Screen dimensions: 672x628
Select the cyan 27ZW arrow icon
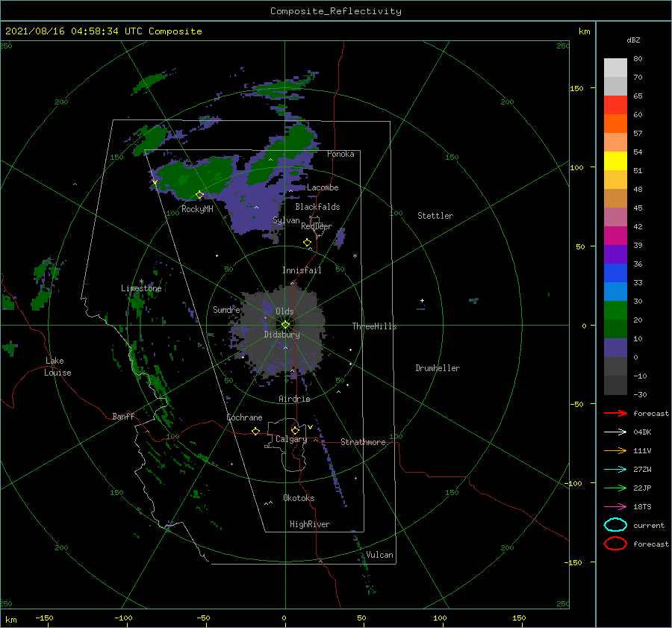click(615, 470)
